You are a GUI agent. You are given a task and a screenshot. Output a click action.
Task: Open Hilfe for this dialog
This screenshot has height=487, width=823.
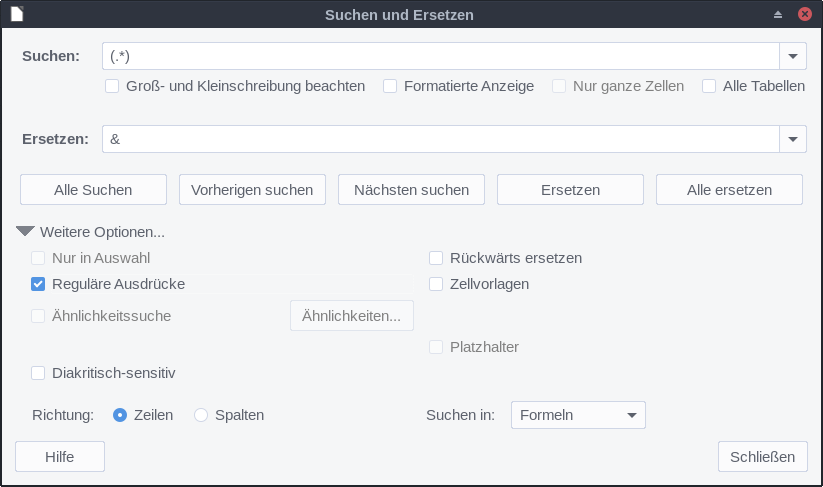[60, 457]
